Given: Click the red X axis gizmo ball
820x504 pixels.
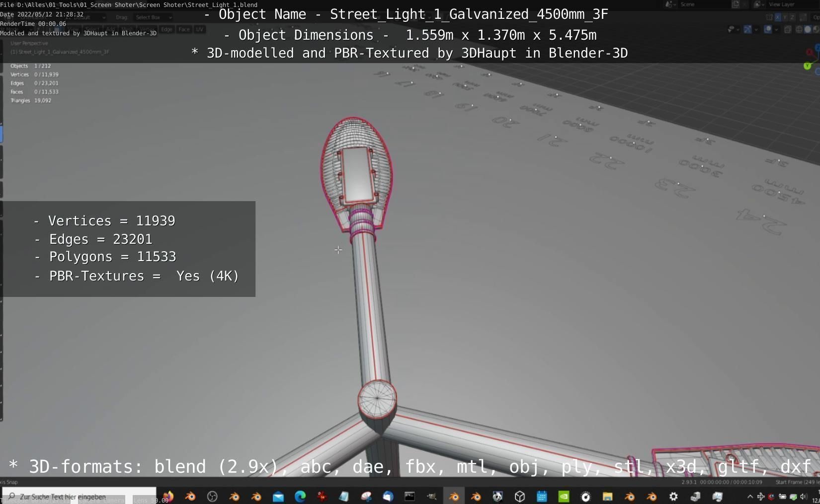Looking at the screenshot, I should coord(810,52).
